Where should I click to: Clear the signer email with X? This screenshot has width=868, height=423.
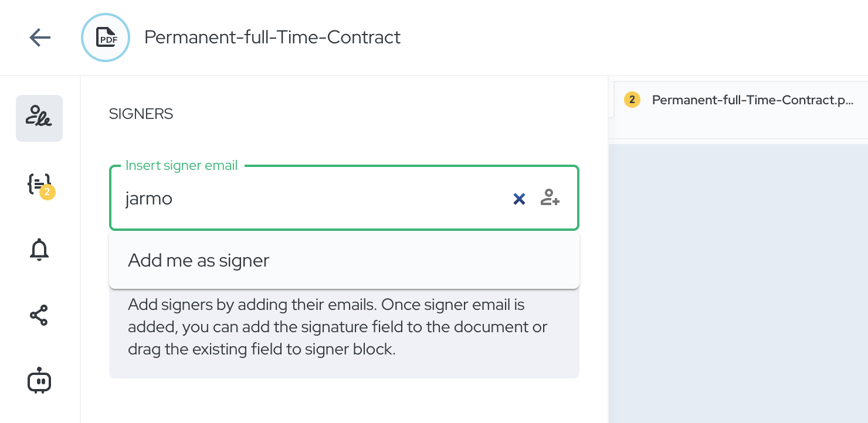(x=519, y=199)
